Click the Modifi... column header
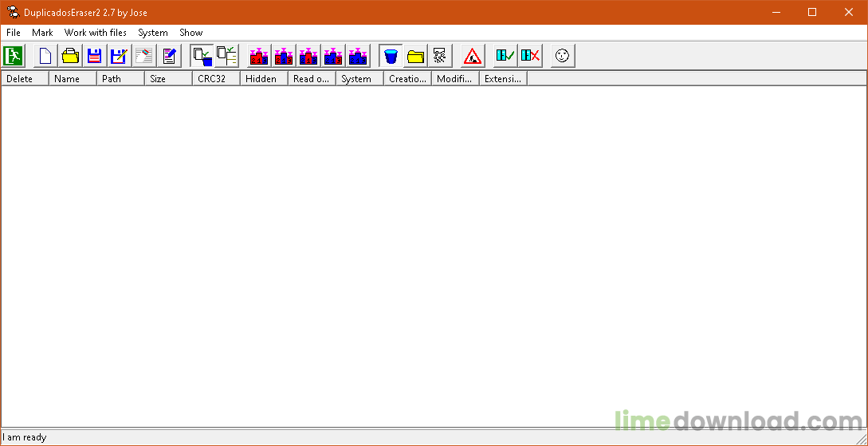The height and width of the screenshot is (446, 868). [x=456, y=79]
